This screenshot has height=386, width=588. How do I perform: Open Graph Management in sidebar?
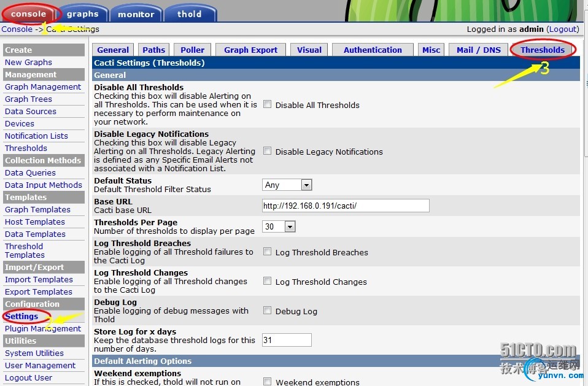click(43, 87)
